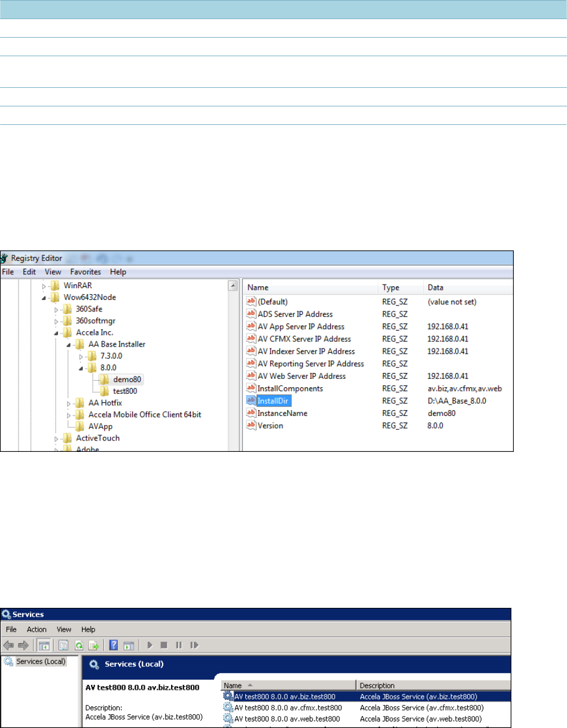Screen dimensions: 567x728
Task: Open the Help menu in Services window
Action: click(x=89, y=629)
